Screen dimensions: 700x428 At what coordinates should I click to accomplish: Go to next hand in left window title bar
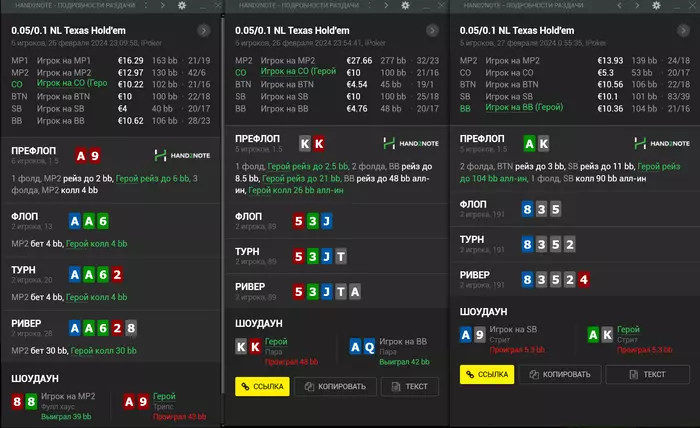(162, 5)
